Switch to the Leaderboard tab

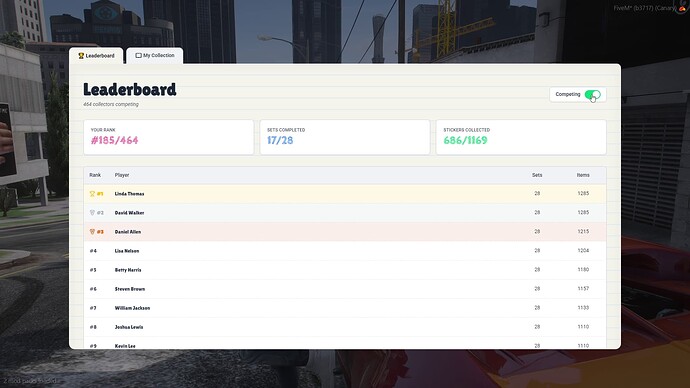click(96, 56)
